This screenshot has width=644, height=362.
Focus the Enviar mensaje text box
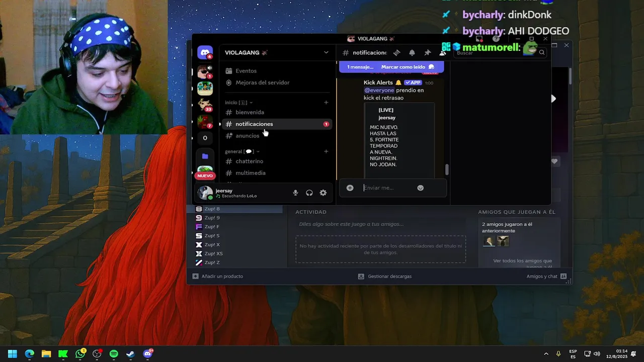[x=387, y=188]
